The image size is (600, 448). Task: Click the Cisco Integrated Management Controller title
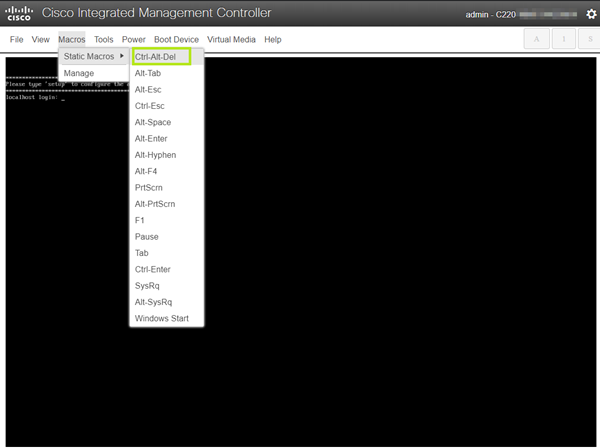click(156, 13)
